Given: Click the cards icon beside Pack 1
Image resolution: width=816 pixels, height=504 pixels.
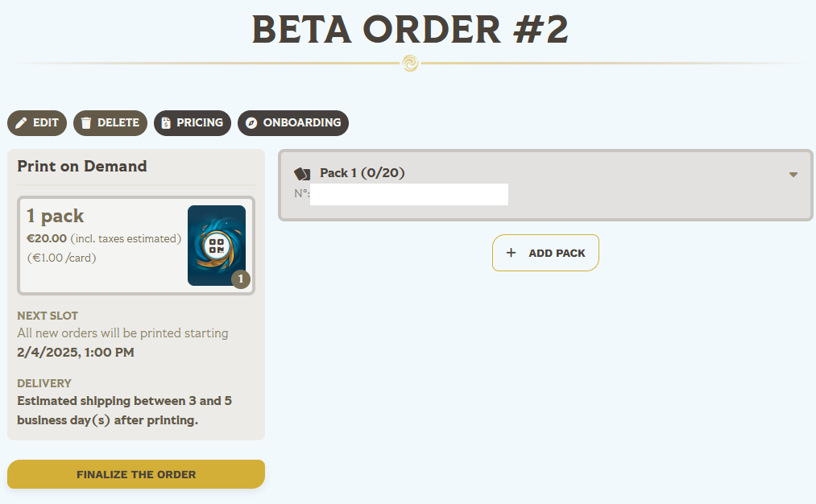Looking at the screenshot, I should point(302,173).
